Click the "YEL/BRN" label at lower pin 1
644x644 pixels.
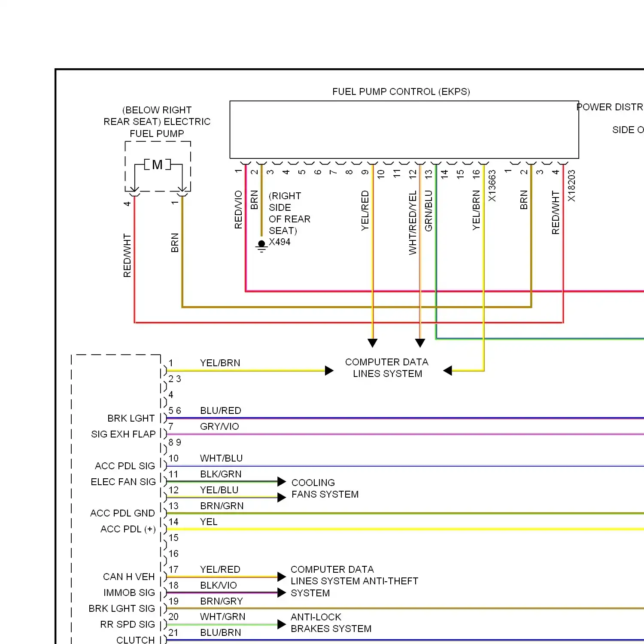click(220, 363)
